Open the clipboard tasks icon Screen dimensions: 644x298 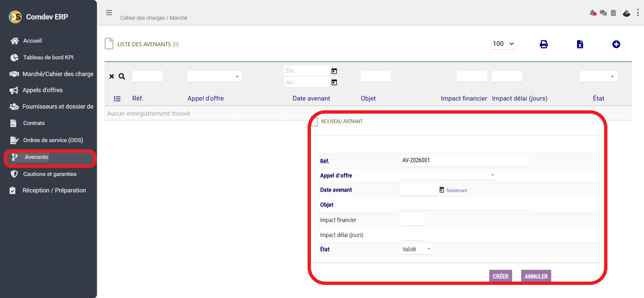[613, 13]
